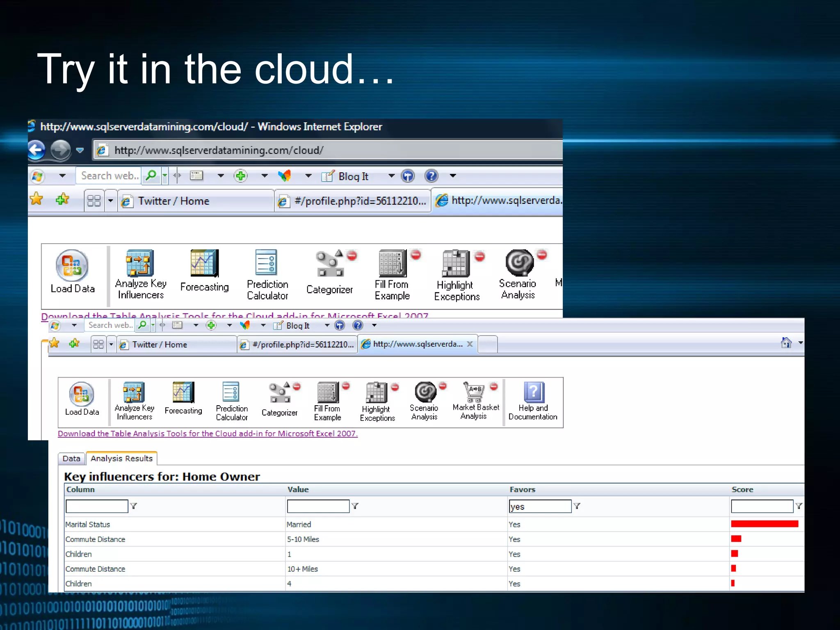Screen dimensions: 840x630
Task: Click the red score bar for Marital Status
Action: 765,524
